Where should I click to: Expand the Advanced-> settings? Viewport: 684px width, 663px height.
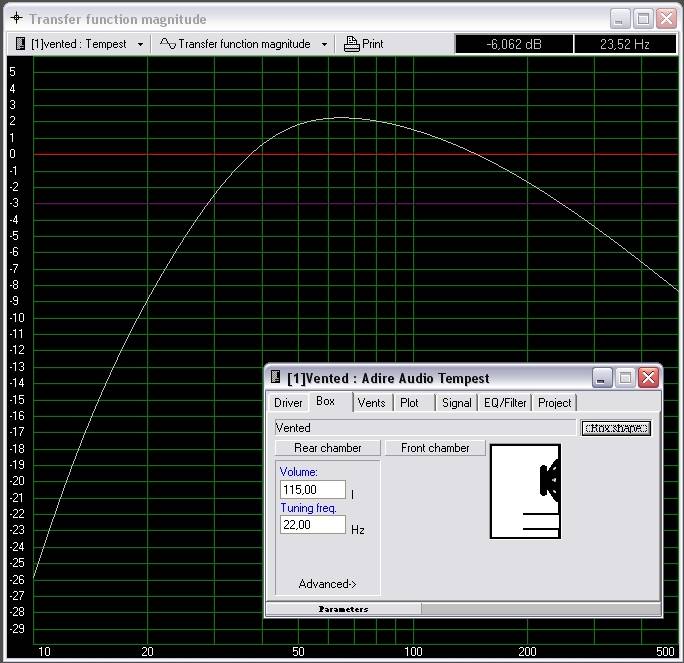pyautogui.click(x=327, y=584)
